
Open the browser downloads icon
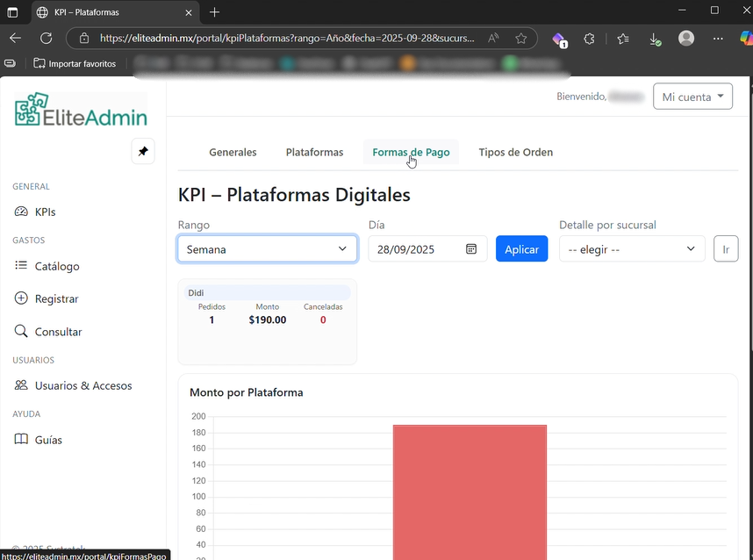tap(654, 39)
